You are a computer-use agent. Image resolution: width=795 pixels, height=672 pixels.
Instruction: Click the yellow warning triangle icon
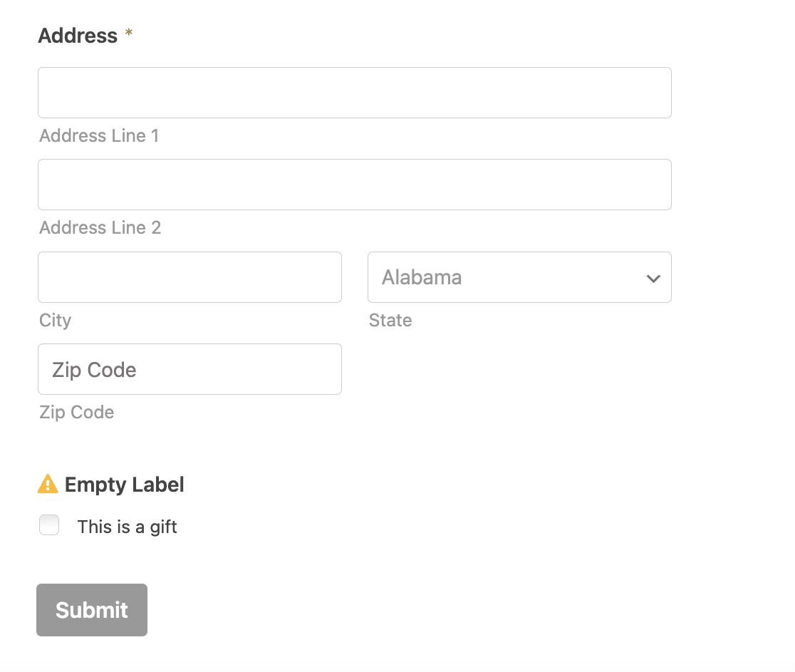[48, 484]
